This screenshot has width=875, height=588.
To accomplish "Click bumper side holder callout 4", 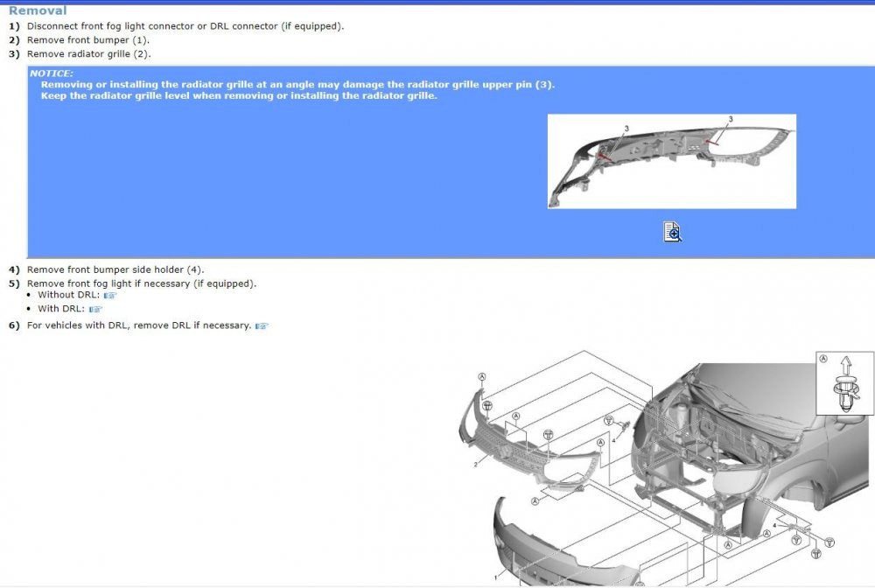I will (x=613, y=440).
